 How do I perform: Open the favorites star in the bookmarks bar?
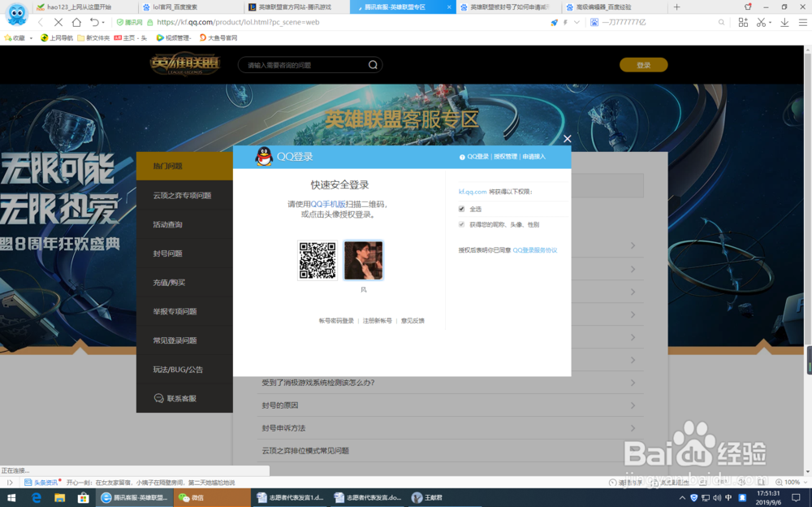point(8,38)
